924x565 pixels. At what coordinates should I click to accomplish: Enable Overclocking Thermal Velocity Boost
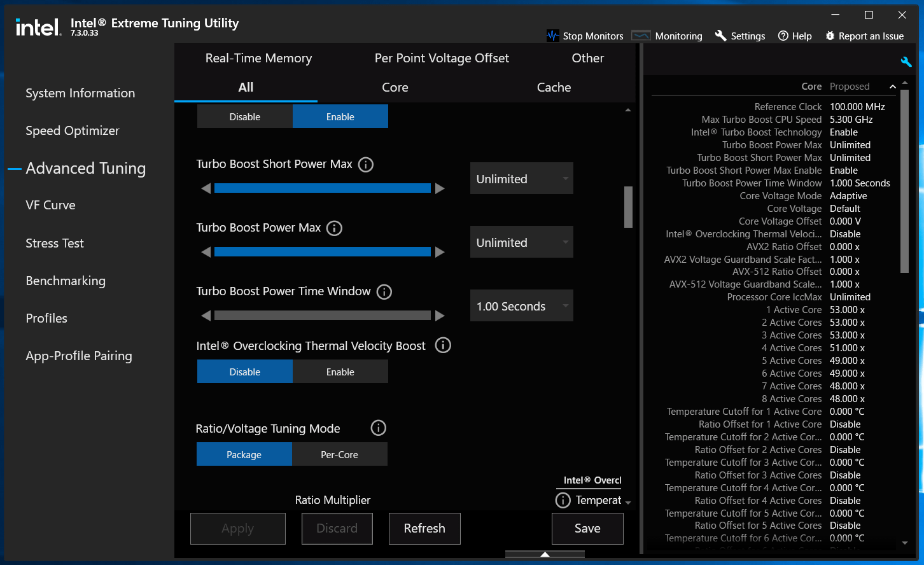340,372
